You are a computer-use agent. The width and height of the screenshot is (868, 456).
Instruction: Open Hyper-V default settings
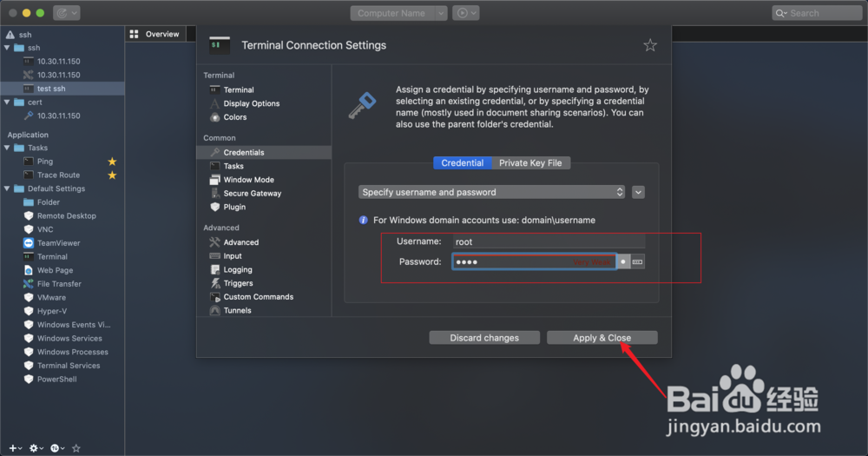(x=51, y=312)
